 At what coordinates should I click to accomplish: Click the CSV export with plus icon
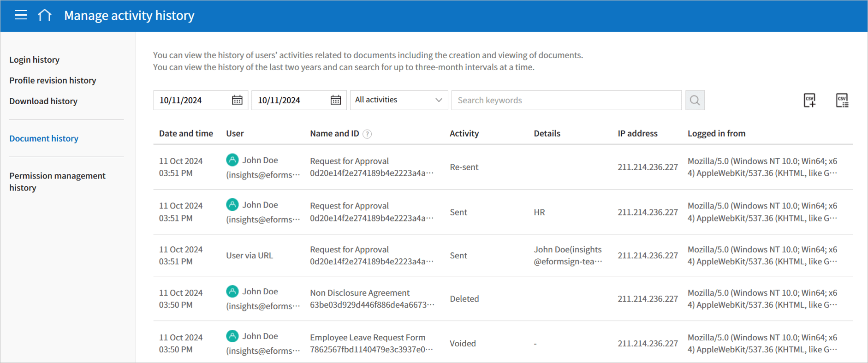tap(809, 100)
